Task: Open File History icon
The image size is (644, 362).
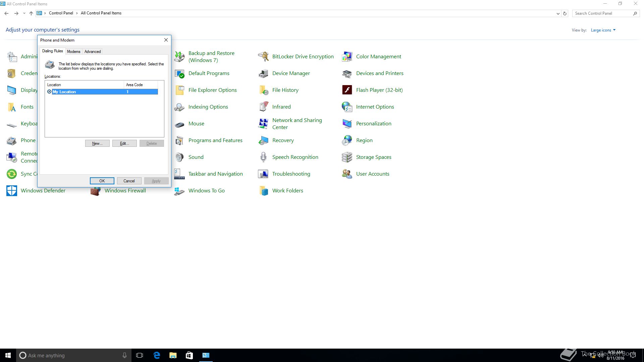Action: 263,90
